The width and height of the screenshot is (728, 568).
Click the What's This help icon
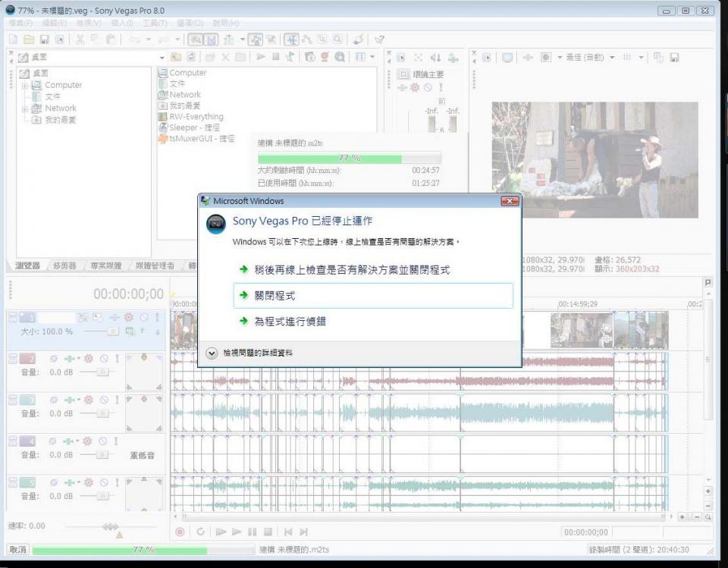tap(379, 38)
